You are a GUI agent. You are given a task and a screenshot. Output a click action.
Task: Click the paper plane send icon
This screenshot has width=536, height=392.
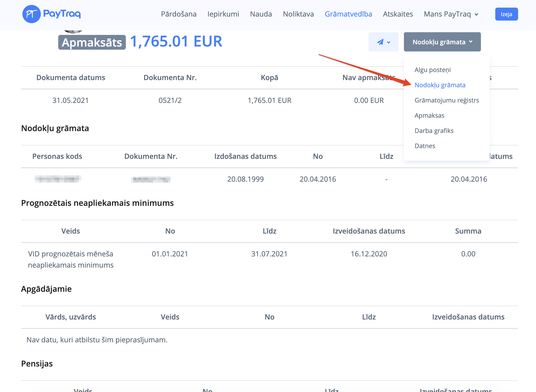coord(380,42)
